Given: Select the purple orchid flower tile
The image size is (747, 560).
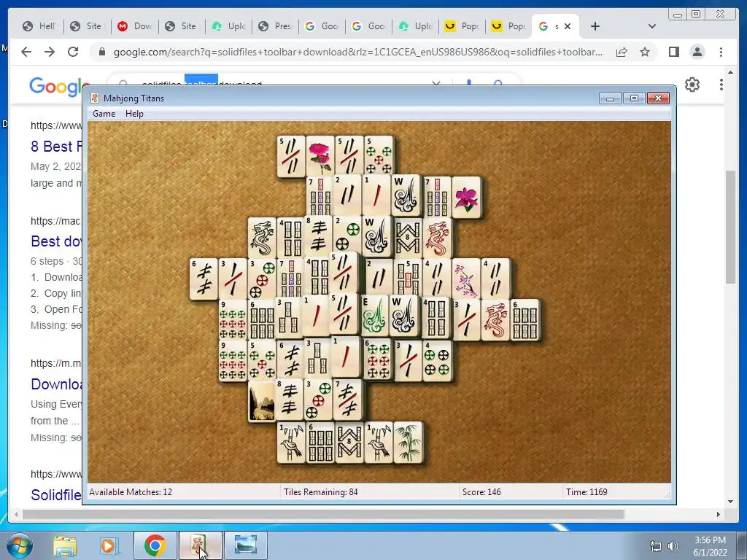Looking at the screenshot, I should pos(466,197).
